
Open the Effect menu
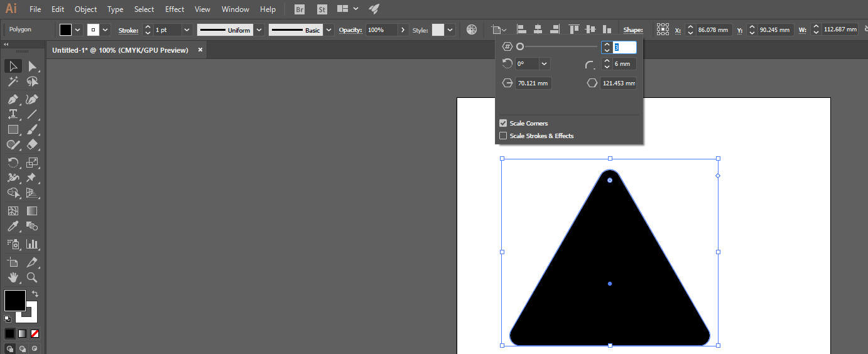coord(175,9)
